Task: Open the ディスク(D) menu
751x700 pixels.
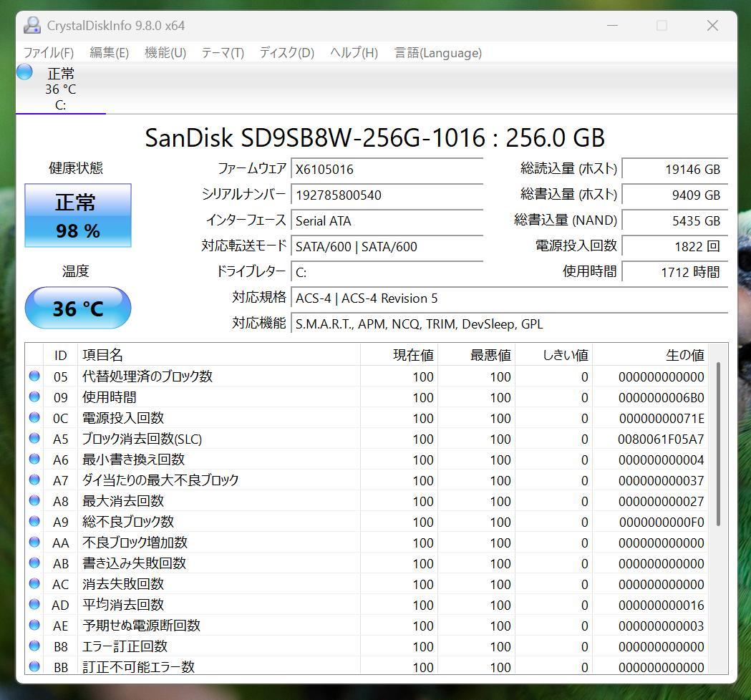Action: click(x=287, y=53)
